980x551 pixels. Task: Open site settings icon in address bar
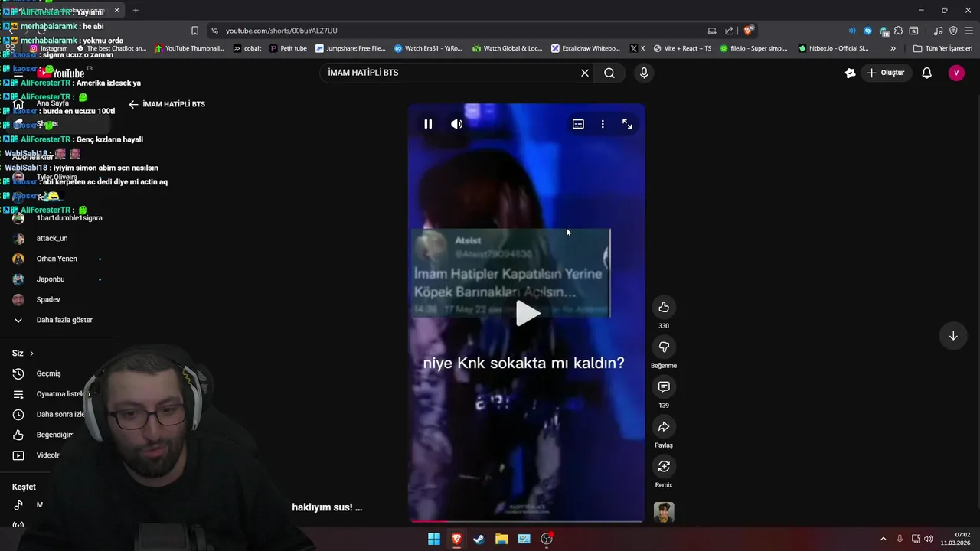click(214, 31)
